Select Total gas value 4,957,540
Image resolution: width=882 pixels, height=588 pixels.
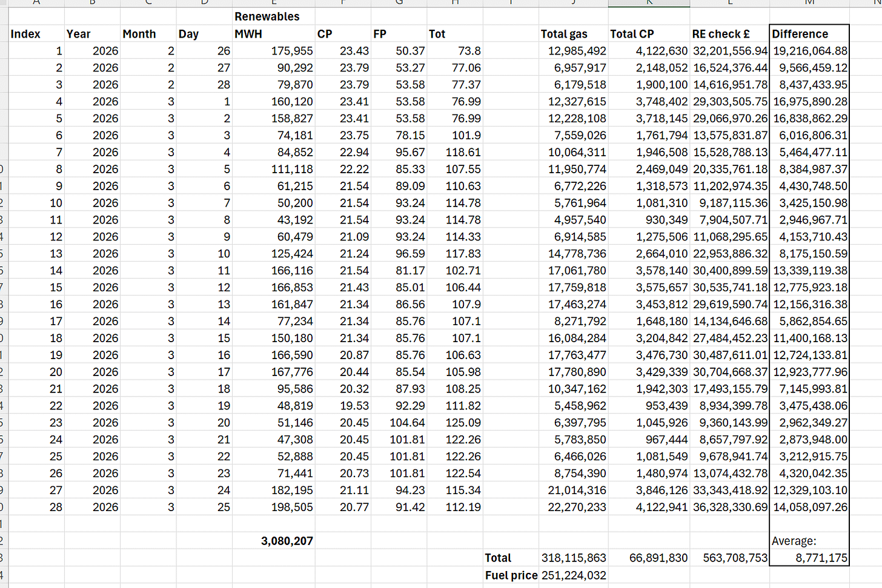point(573,220)
